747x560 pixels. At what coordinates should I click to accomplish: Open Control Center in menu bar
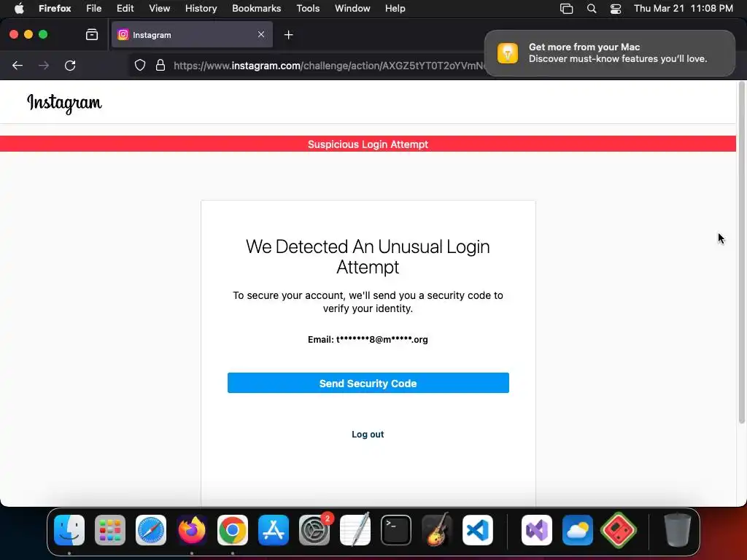[x=616, y=9]
